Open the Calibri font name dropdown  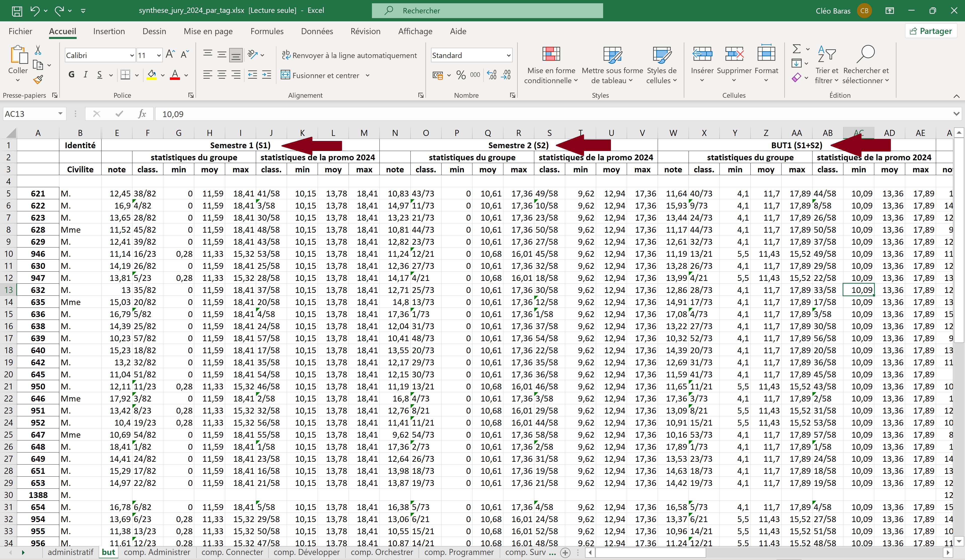(132, 56)
